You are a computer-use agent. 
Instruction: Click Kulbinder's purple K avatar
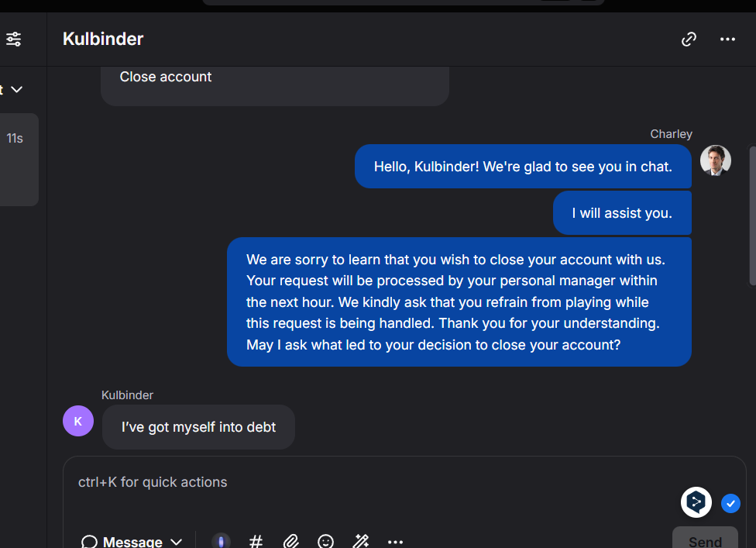77,421
